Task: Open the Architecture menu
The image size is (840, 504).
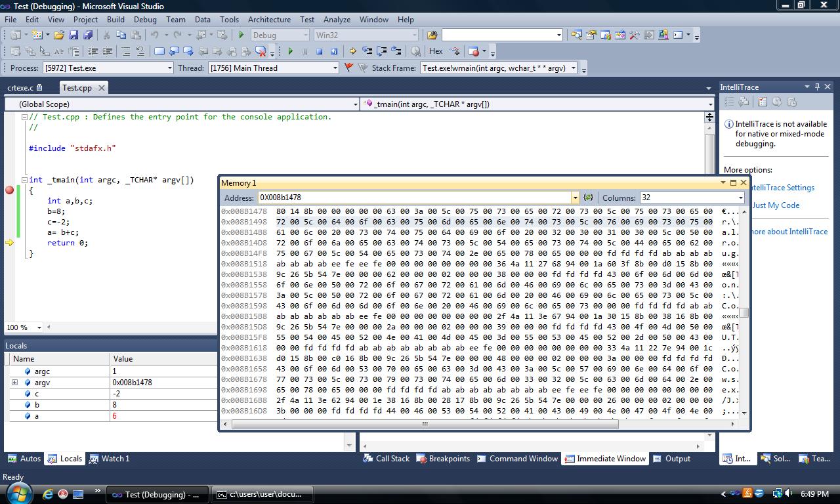Action: pos(269,20)
